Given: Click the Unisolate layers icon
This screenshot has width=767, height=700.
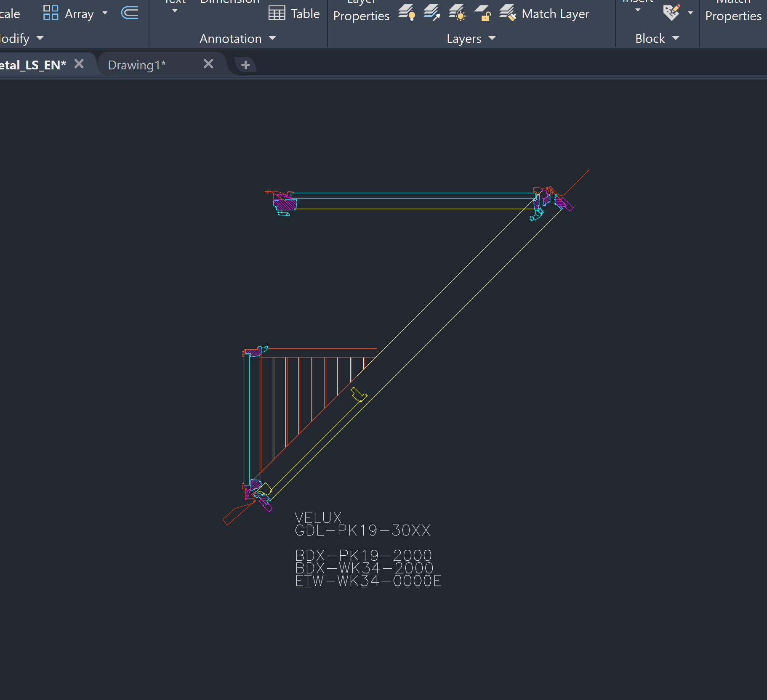Looking at the screenshot, I should point(432,13).
